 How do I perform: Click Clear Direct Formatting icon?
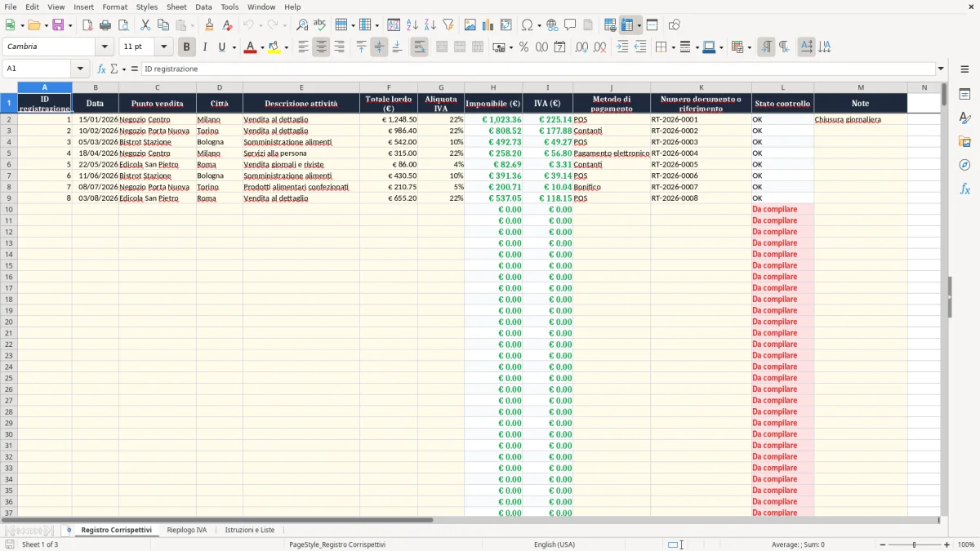(228, 25)
